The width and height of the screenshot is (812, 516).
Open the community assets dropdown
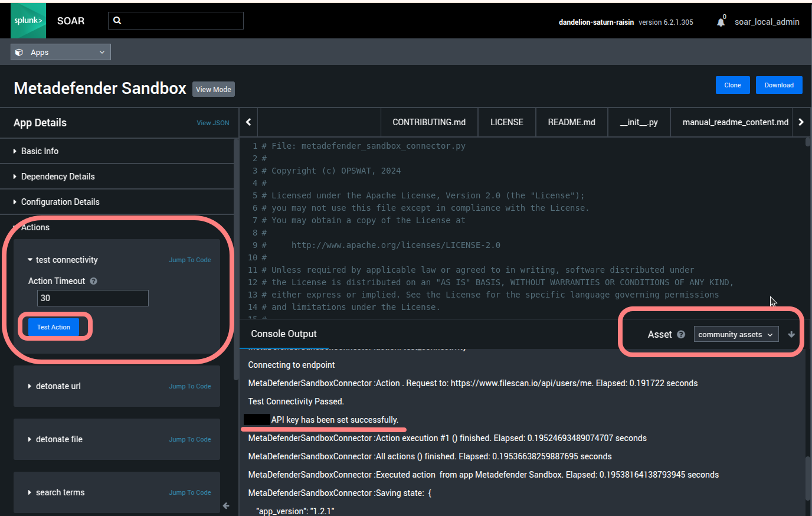click(x=736, y=334)
